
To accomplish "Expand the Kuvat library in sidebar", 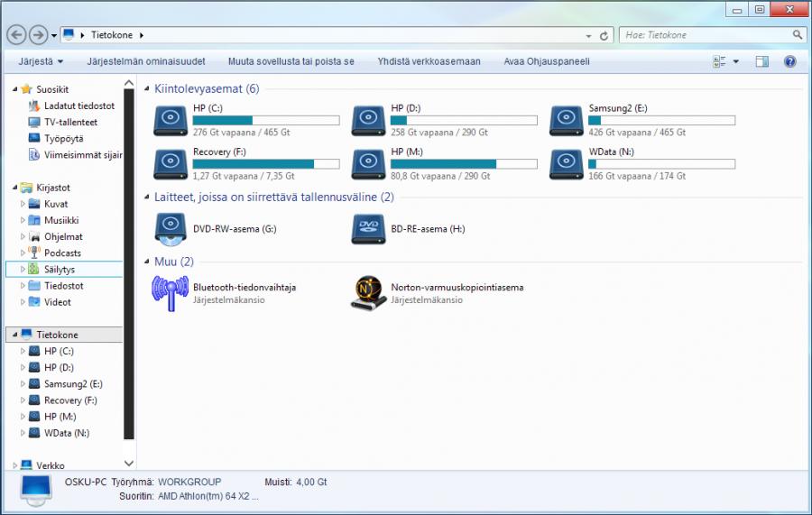I will point(23,204).
